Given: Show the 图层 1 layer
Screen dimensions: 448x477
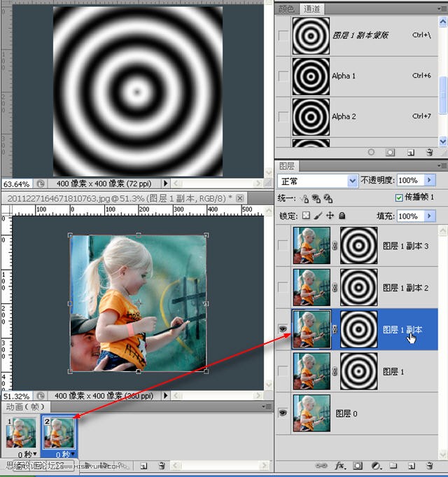Looking at the screenshot, I should [x=283, y=371].
